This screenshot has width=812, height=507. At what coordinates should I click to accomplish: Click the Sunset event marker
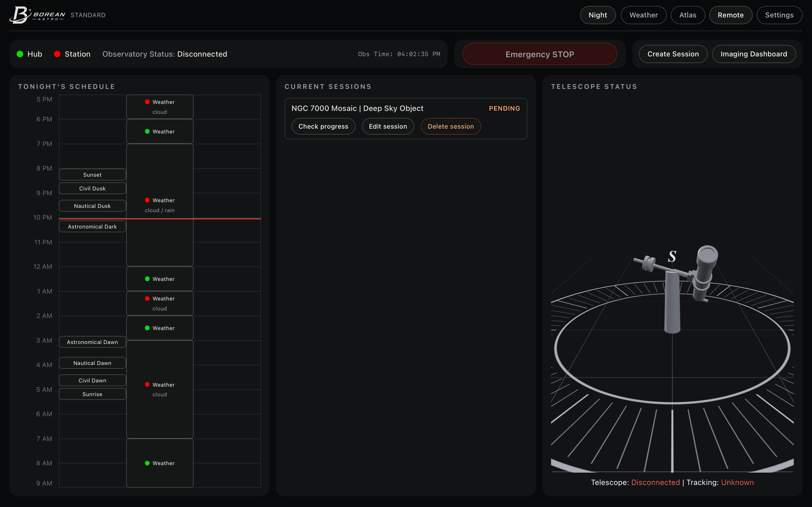[92, 175]
